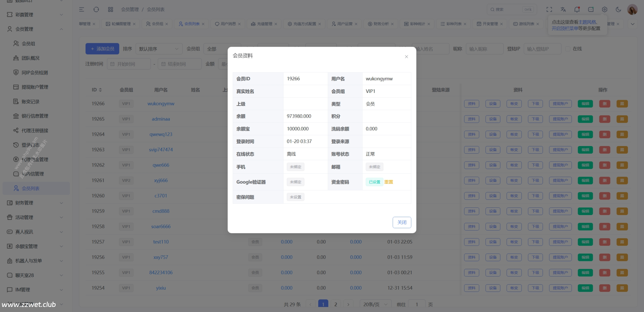Open the notification bell

tap(577, 9)
